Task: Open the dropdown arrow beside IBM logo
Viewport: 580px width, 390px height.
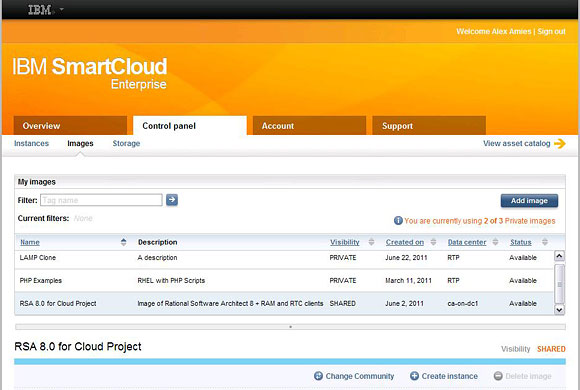Action: (61, 9)
